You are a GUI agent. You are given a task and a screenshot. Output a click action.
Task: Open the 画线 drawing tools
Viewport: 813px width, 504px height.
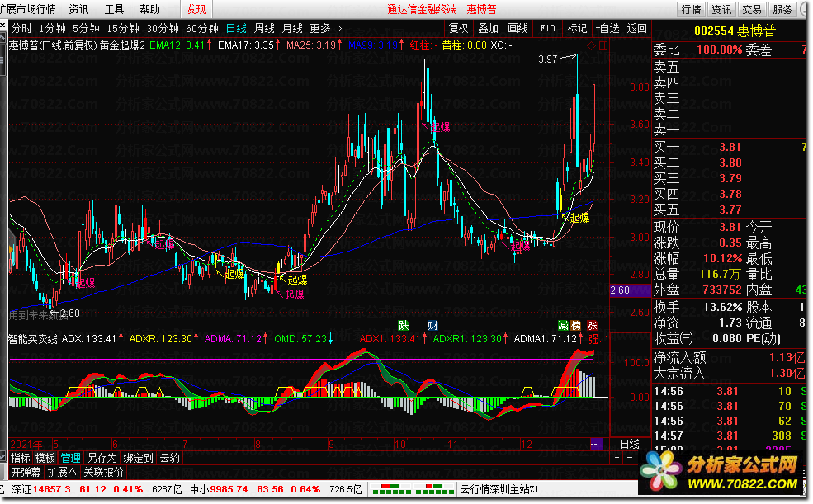[x=518, y=29]
